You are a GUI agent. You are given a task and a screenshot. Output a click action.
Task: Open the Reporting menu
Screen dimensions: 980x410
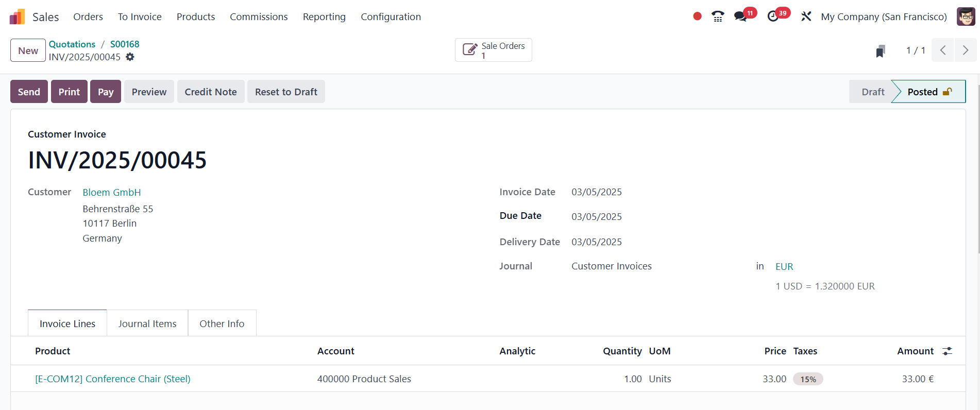tap(324, 17)
